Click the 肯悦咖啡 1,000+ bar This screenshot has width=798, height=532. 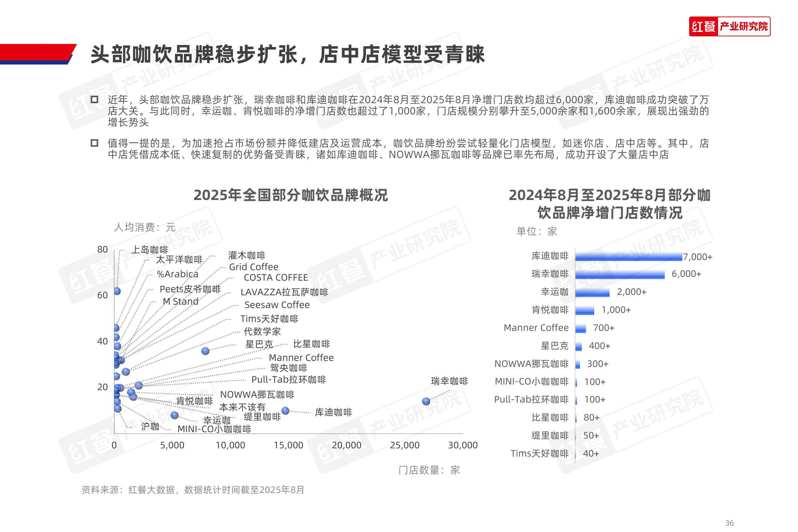584,310
